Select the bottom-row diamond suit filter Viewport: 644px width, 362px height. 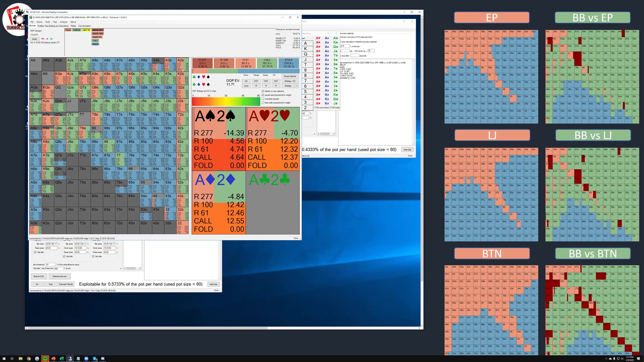199,84
